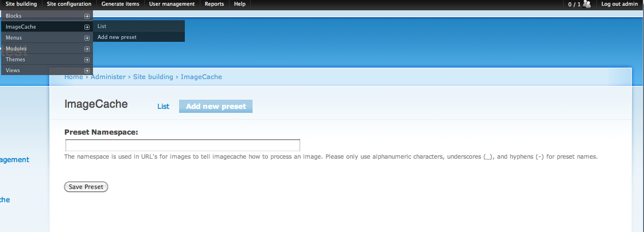Select Themes in the dropdown menu
This screenshot has width=644, height=232.
tap(47, 60)
